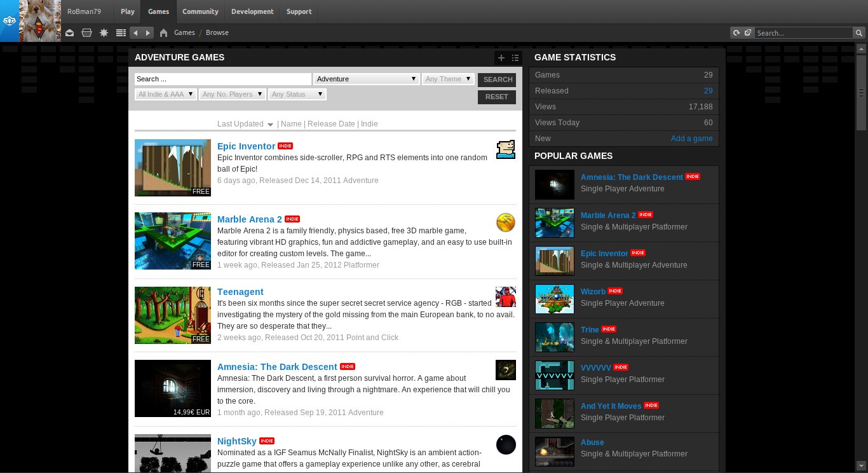The height and width of the screenshot is (473, 868).
Task: Click the refresh icon near search
Action: (x=736, y=33)
